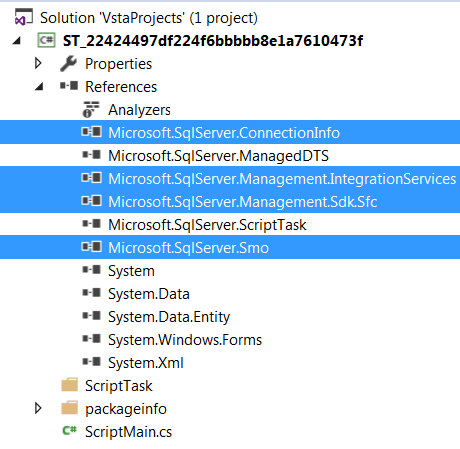Click the ManagedDTS reference icon
460x449 pixels.
pyautogui.click(x=92, y=155)
